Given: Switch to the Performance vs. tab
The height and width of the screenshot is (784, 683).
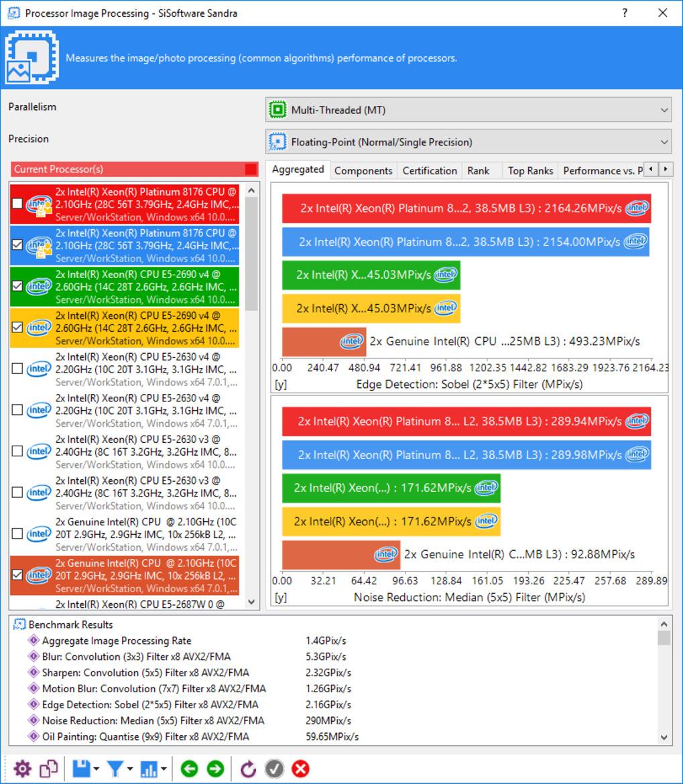Looking at the screenshot, I should tap(602, 171).
